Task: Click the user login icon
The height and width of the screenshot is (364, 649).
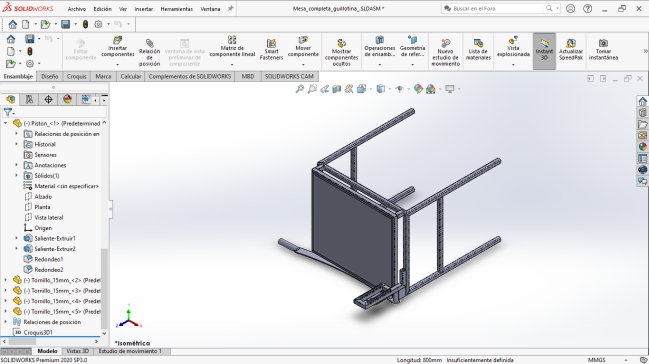Action: coord(570,9)
